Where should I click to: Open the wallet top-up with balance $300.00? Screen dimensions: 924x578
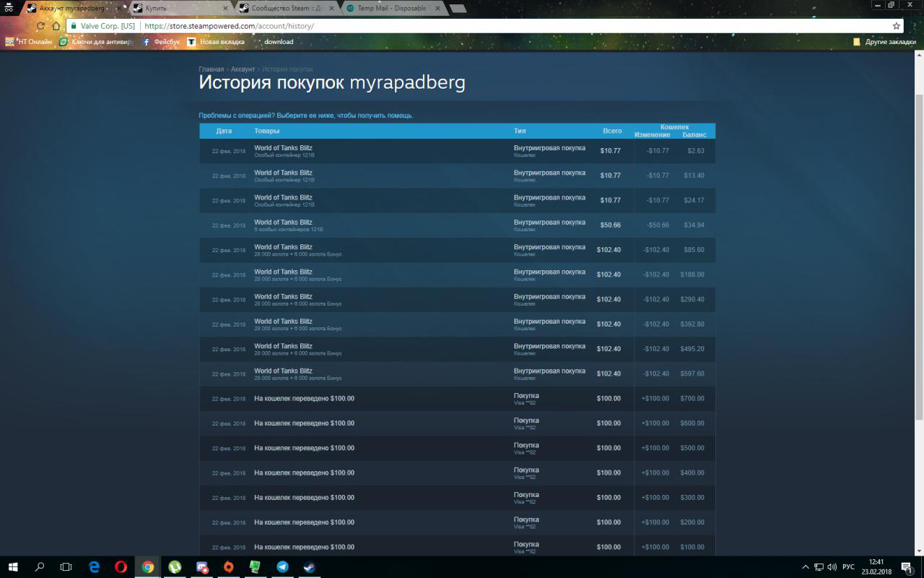[x=458, y=498]
